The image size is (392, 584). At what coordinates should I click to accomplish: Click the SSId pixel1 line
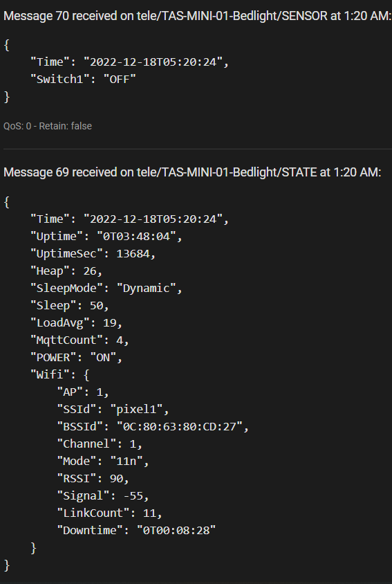coord(113,410)
